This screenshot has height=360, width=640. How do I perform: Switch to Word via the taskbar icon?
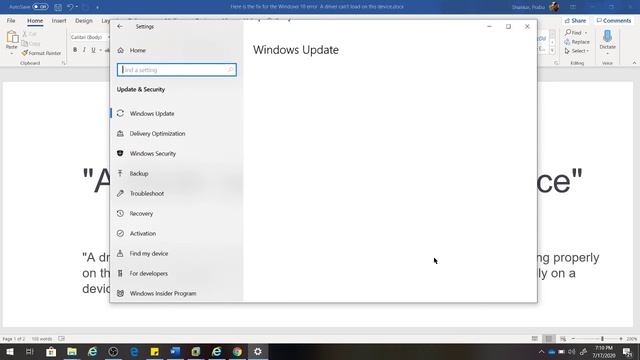coord(175,351)
